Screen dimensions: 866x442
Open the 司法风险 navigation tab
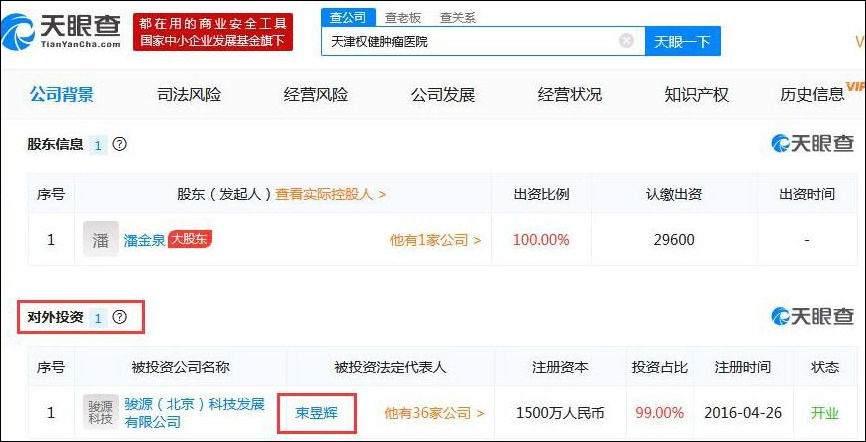click(x=189, y=94)
